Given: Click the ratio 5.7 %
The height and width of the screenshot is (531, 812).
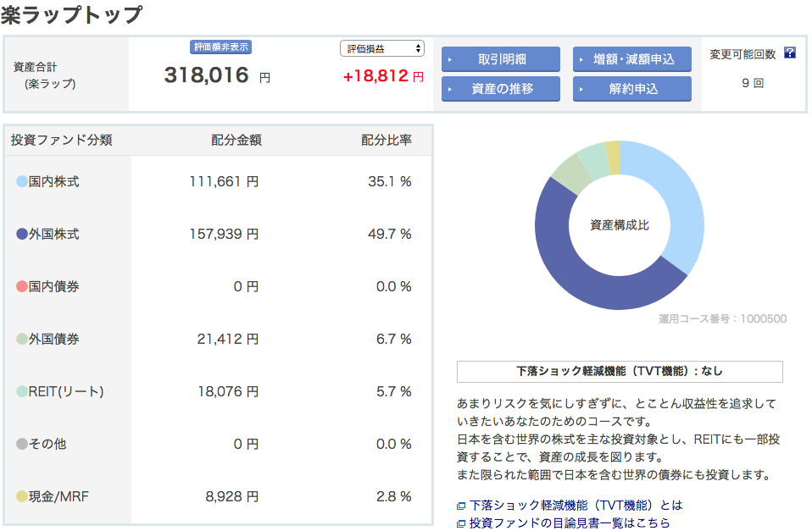Looking at the screenshot, I should [x=394, y=392].
